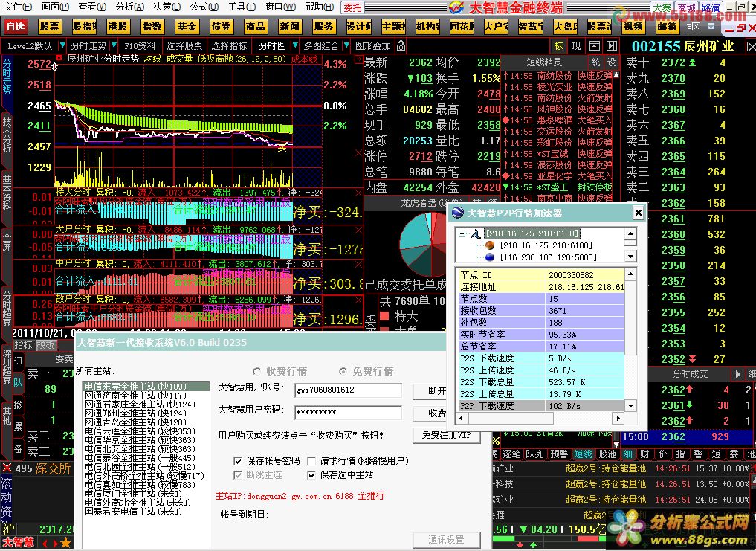Select the 免费行情 radio button
756x551 pixels.
coord(343,371)
